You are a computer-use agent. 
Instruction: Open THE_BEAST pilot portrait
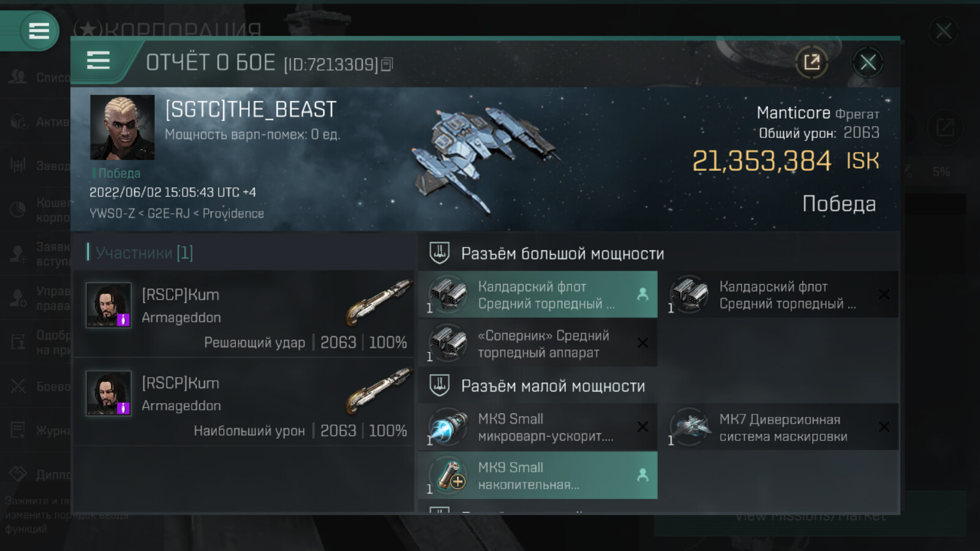click(x=123, y=127)
